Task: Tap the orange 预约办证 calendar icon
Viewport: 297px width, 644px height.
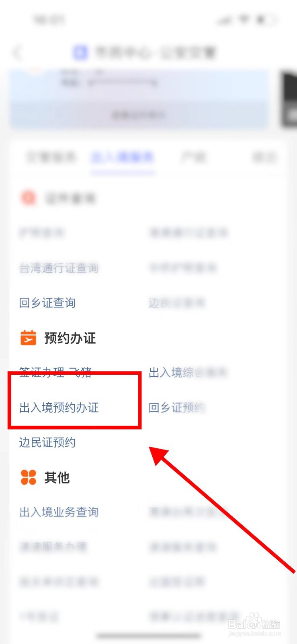Action: [x=28, y=338]
